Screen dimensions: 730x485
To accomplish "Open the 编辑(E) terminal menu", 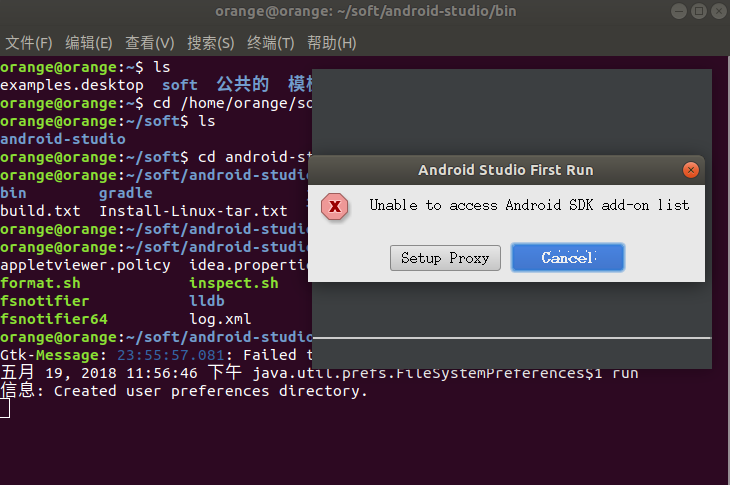I will (x=88, y=43).
